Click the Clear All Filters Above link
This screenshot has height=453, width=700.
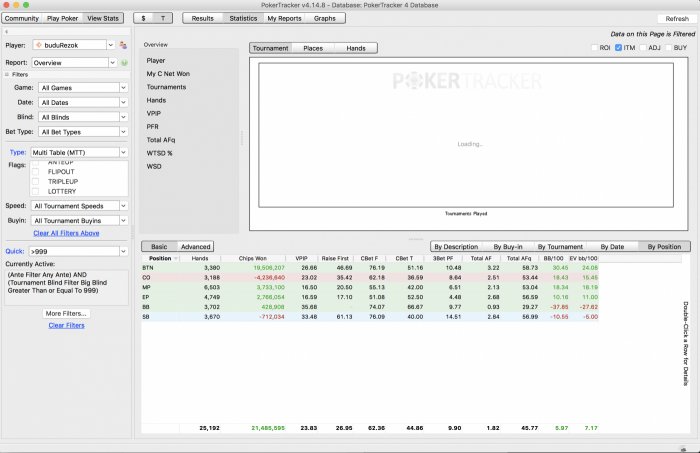[66, 233]
